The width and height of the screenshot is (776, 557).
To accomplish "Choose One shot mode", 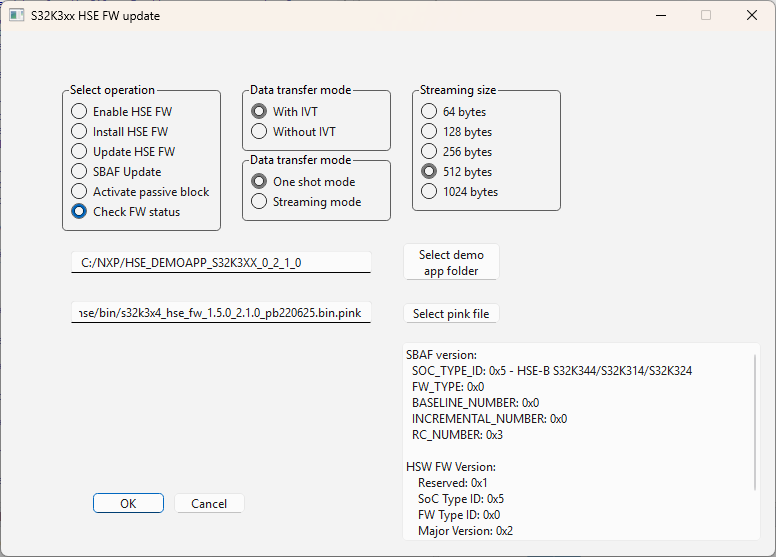I will 259,182.
